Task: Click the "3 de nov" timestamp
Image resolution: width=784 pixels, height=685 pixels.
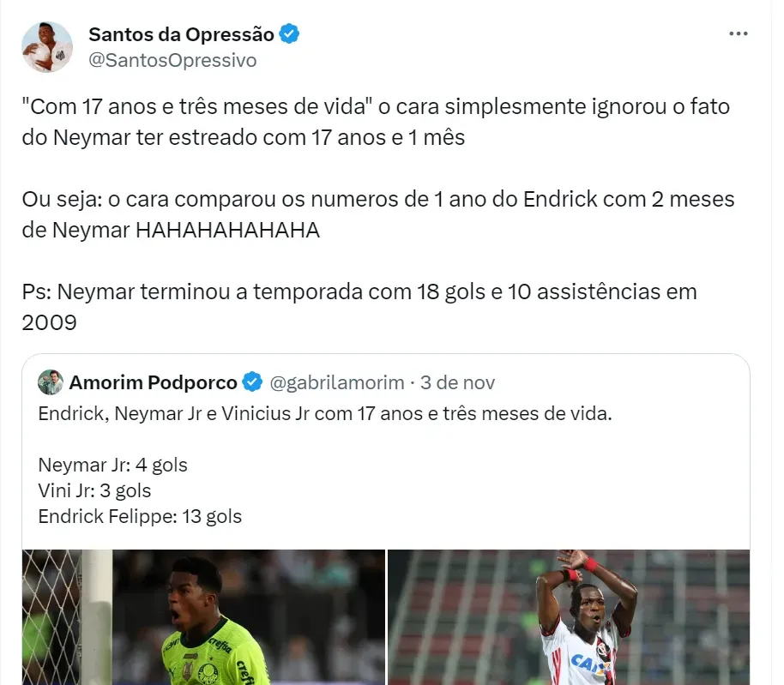Action: click(x=458, y=382)
